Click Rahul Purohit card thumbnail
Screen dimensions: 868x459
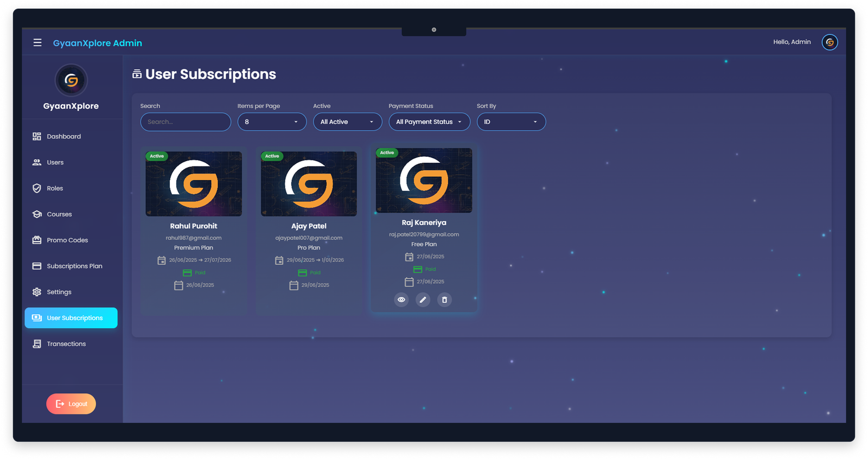(194, 184)
